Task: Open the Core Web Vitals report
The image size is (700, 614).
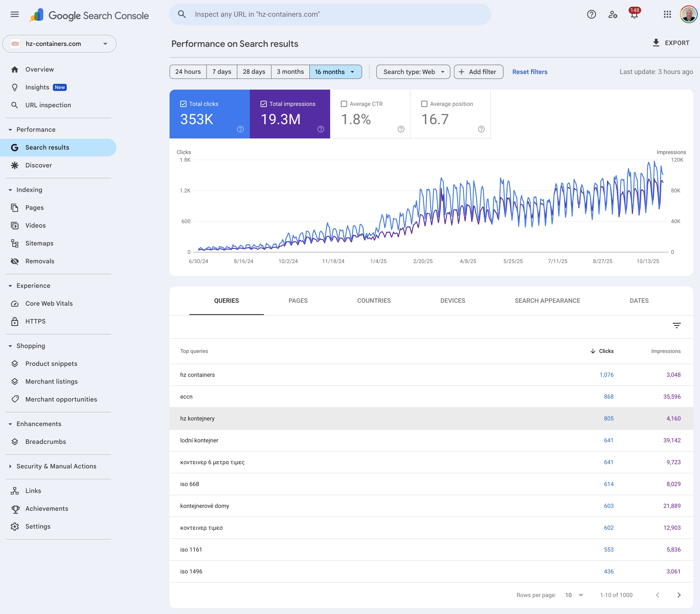Action: pyautogui.click(x=49, y=303)
